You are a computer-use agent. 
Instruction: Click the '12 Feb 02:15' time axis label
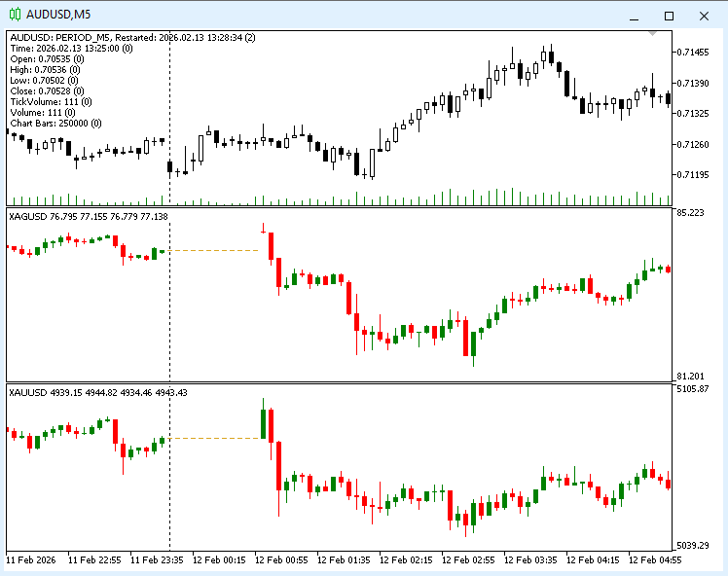click(406, 560)
